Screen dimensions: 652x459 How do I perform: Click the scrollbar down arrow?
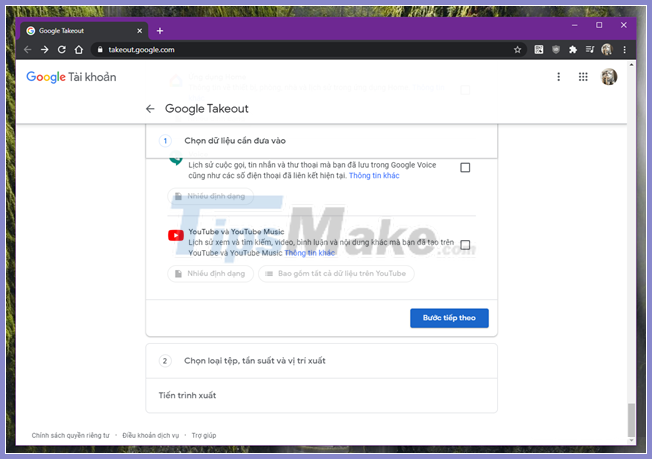(631, 441)
